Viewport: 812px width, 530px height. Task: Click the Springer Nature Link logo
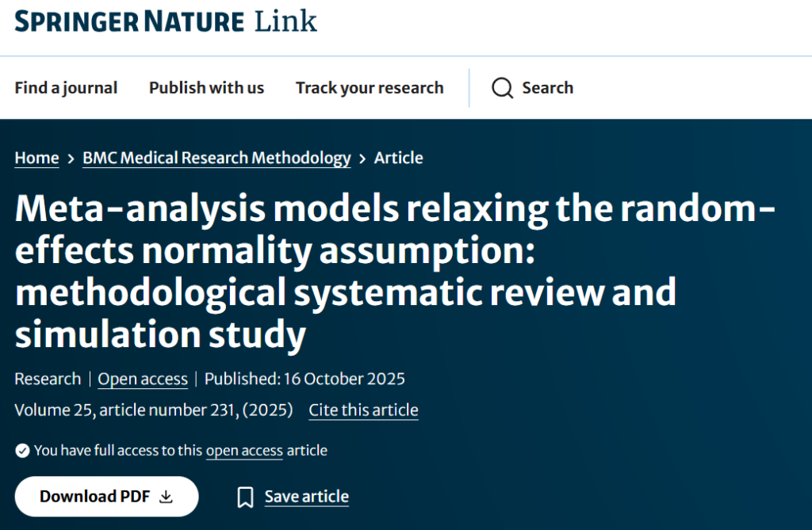[x=165, y=21]
